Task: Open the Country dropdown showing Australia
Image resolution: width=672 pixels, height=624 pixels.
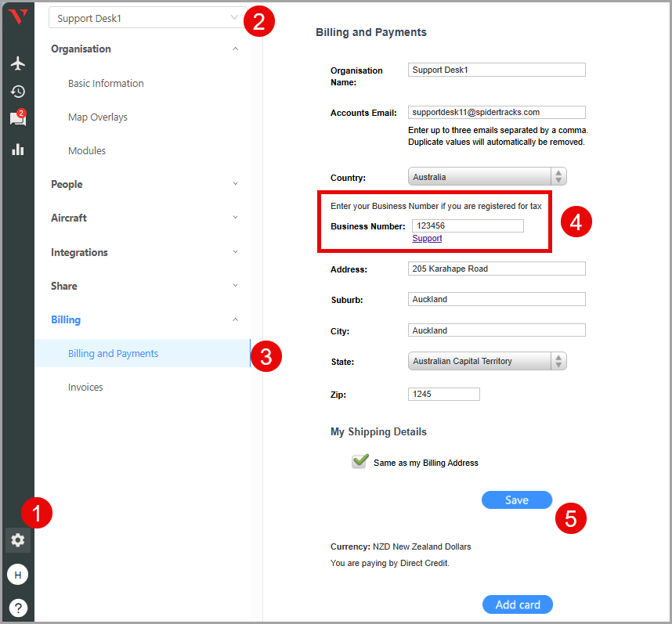Action: pos(486,177)
